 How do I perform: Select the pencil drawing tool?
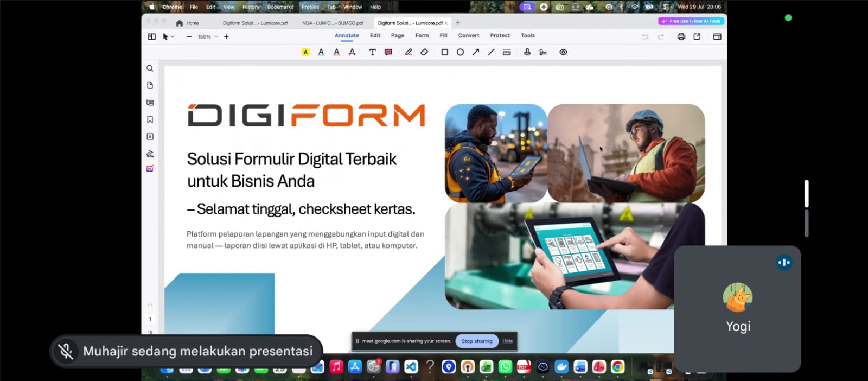409,52
